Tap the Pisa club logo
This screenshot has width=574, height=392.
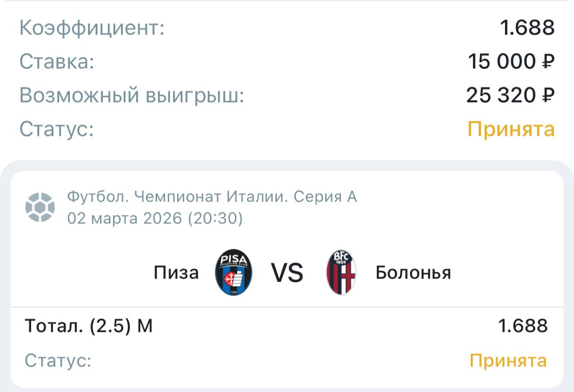pos(234,272)
